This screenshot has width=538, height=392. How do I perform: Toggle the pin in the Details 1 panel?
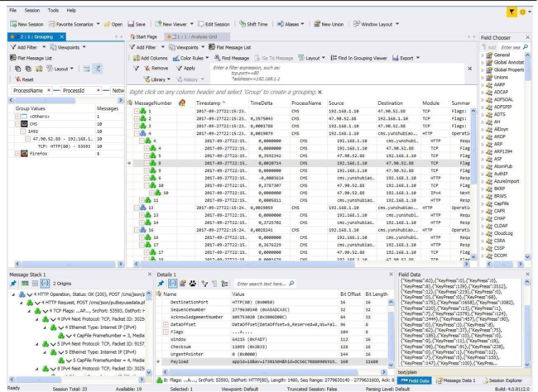click(x=161, y=284)
